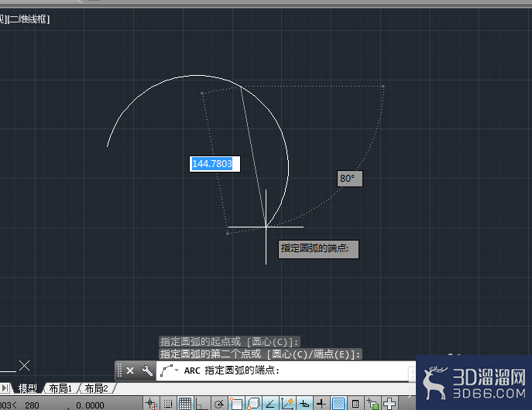Toggle Grid Display status button
Viewport: 532px width, 410px height.
tap(184, 404)
